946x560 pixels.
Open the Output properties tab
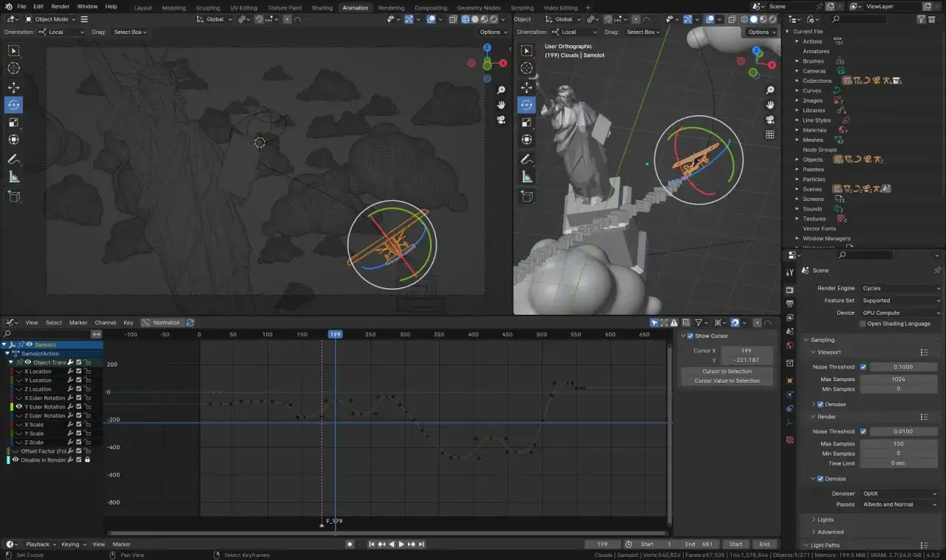point(790,304)
